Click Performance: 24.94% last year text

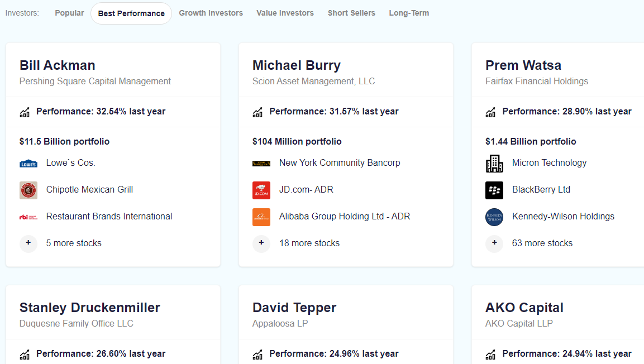tap(567, 354)
